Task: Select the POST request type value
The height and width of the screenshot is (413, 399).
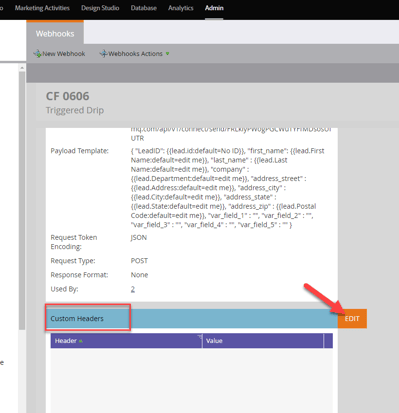Action: click(139, 261)
